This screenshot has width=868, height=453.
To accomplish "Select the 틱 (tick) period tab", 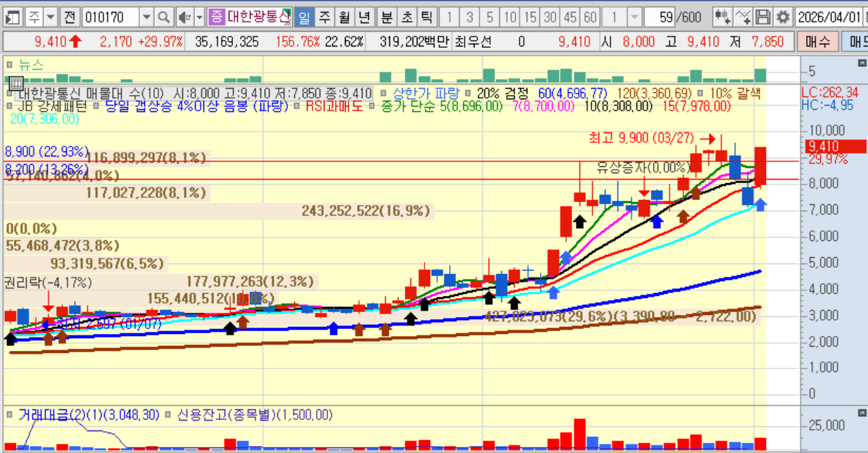I will (x=427, y=16).
